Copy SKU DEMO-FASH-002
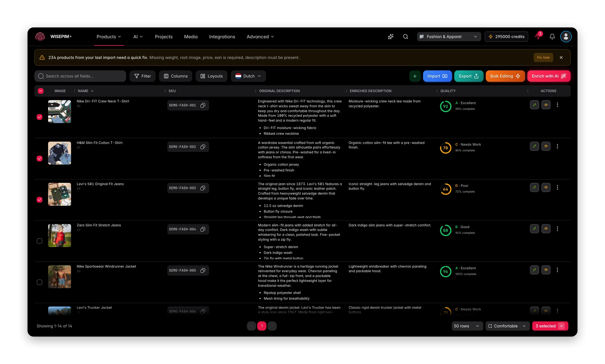This screenshot has height=364, width=605. [x=203, y=147]
